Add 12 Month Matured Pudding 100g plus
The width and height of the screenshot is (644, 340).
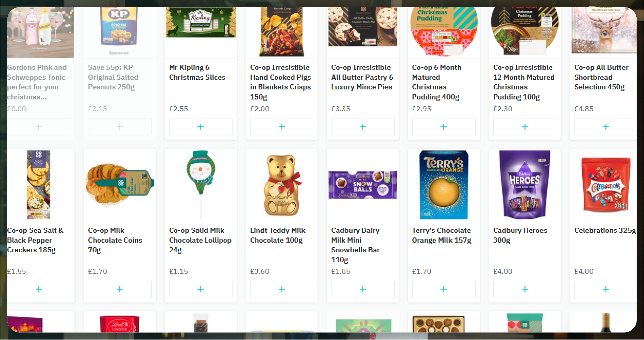(525, 127)
